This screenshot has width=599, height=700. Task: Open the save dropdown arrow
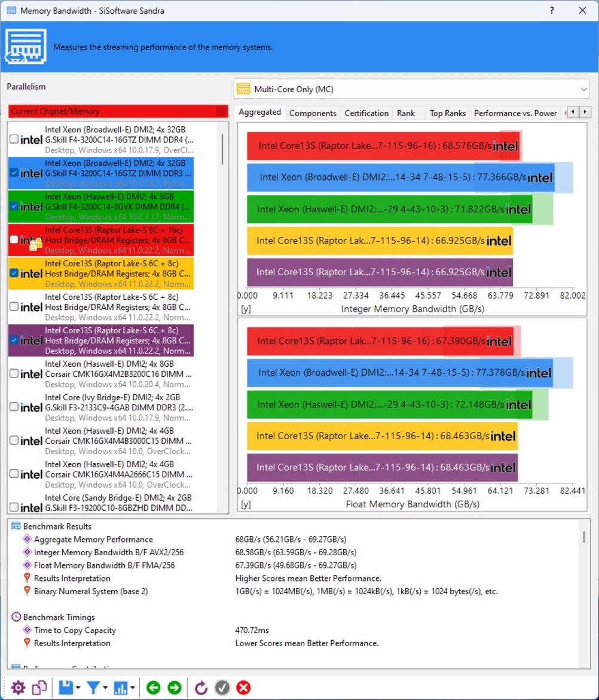(78, 688)
